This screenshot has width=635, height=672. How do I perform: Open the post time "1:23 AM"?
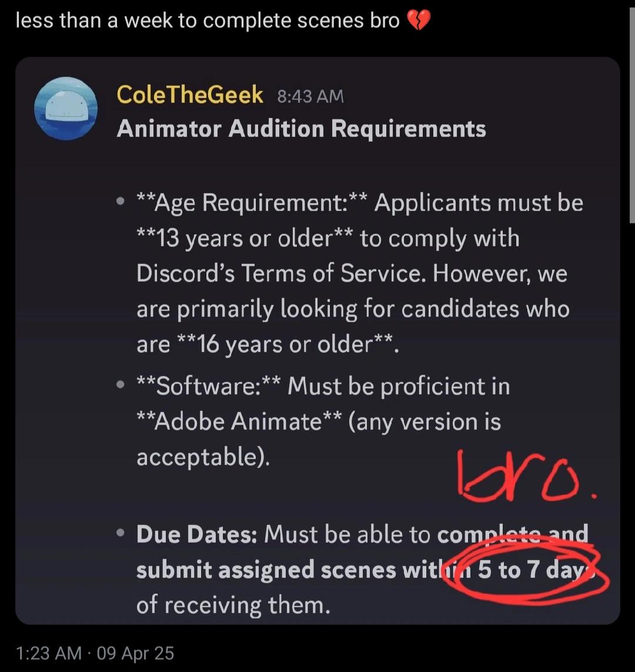[x=49, y=653]
